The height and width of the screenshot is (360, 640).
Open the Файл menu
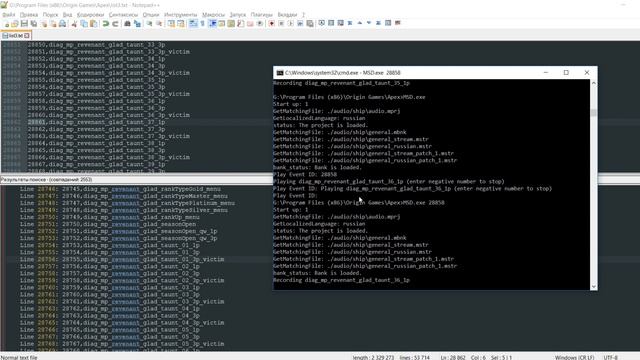[x=9, y=15]
